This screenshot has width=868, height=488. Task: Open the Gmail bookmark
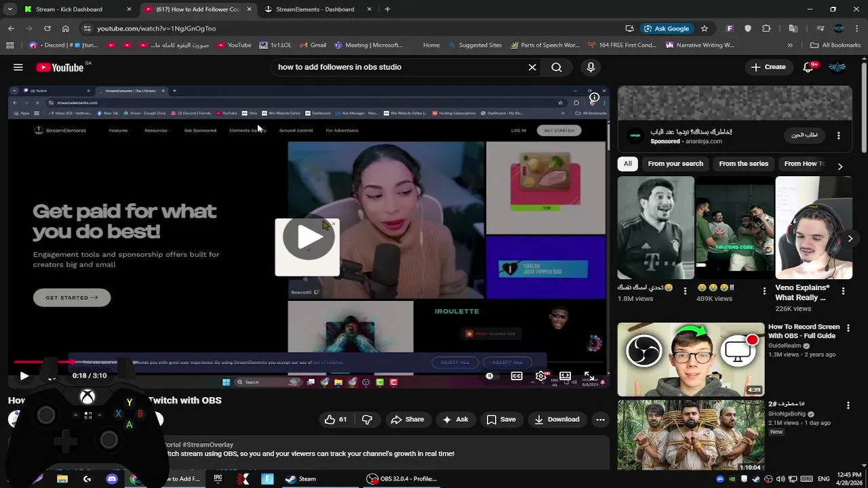(313, 45)
